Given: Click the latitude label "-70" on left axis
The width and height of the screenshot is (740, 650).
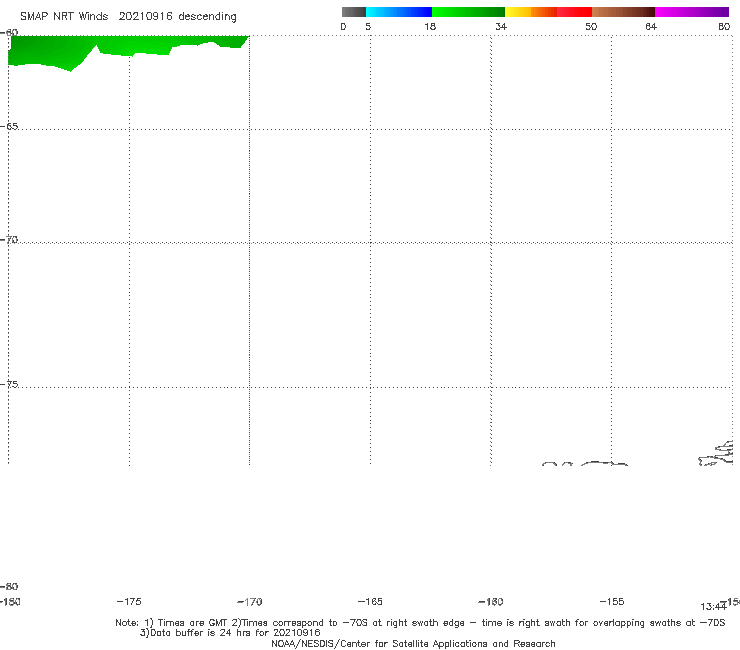Looking at the screenshot, I should click(9, 240).
